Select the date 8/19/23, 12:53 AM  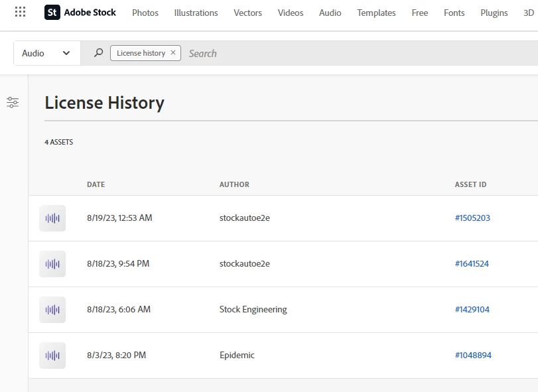pos(119,218)
